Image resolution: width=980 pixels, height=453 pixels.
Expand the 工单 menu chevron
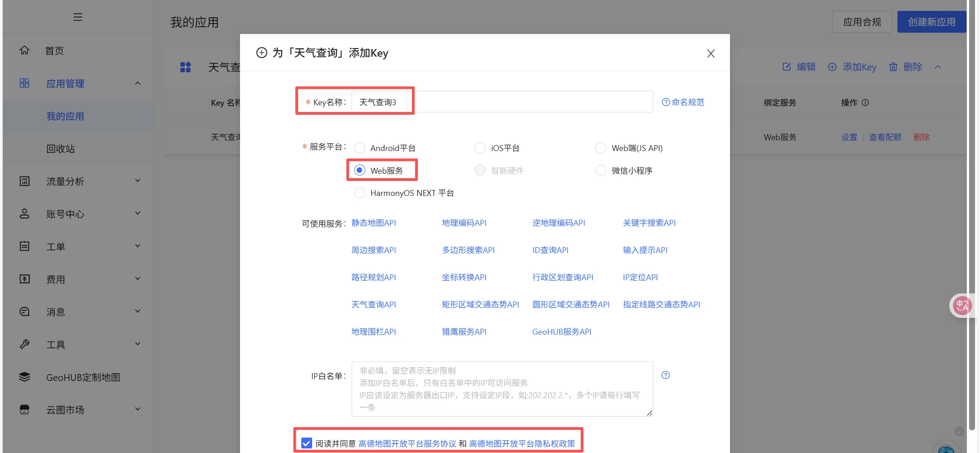click(x=137, y=246)
